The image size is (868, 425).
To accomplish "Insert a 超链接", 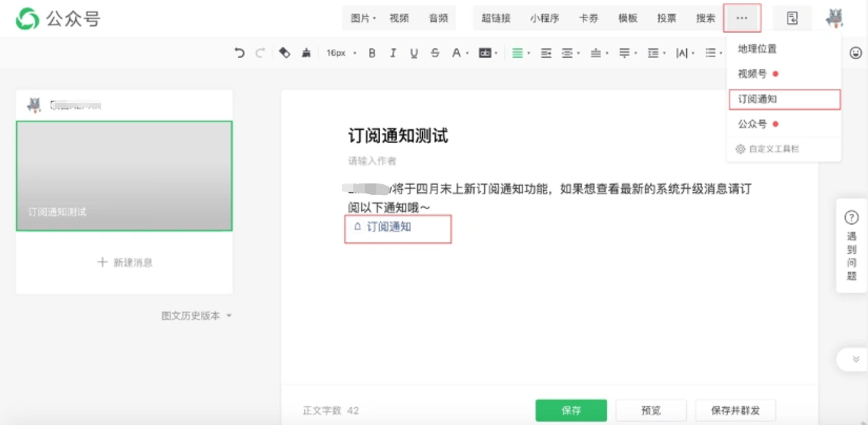I will click(496, 18).
